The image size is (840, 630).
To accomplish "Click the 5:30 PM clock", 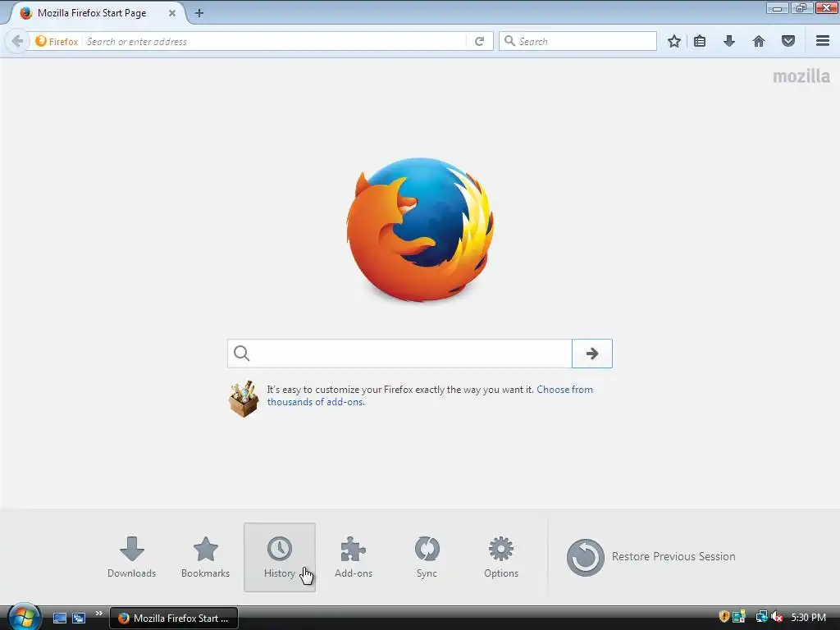I will pyautogui.click(x=808, y=617).
